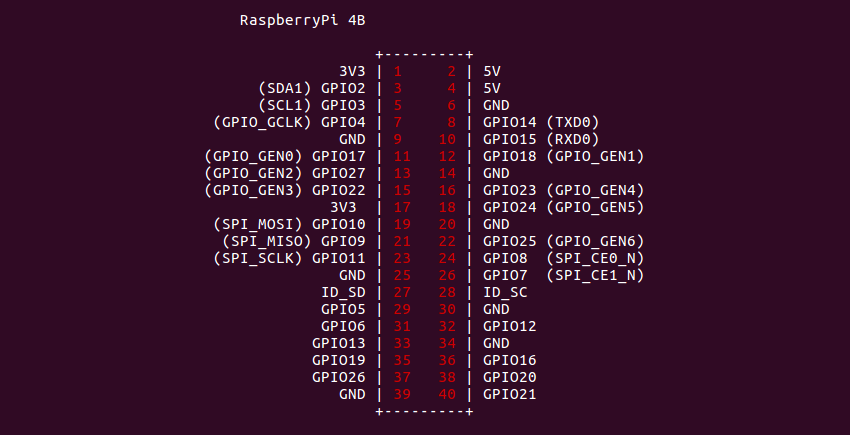Select pin number 2 in the header
The width and height of the screenshot is (850, 435).
click(452, 72)
